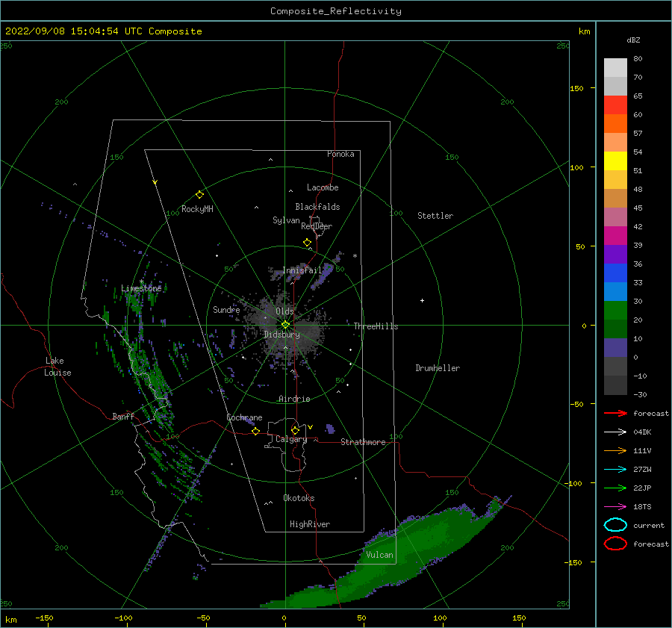Click the yellow radar site diamond at center
Image resolution: width=672 pixels, height=628 pixels.
coord(285,325)
